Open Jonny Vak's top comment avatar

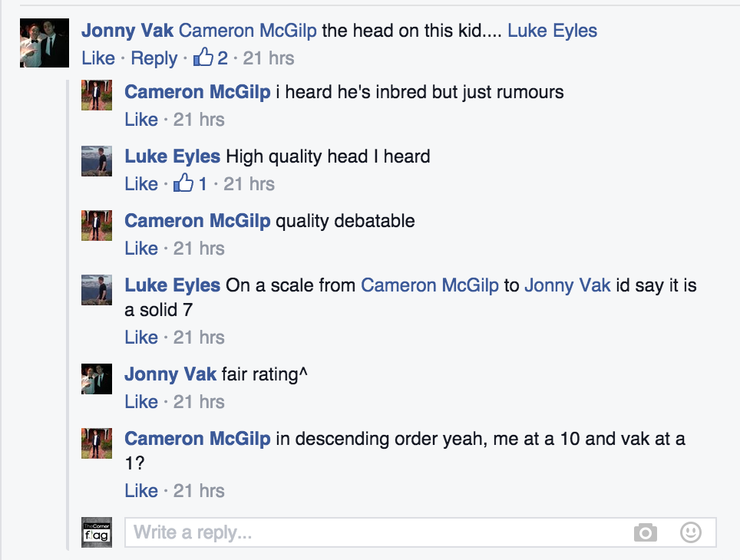45,43
